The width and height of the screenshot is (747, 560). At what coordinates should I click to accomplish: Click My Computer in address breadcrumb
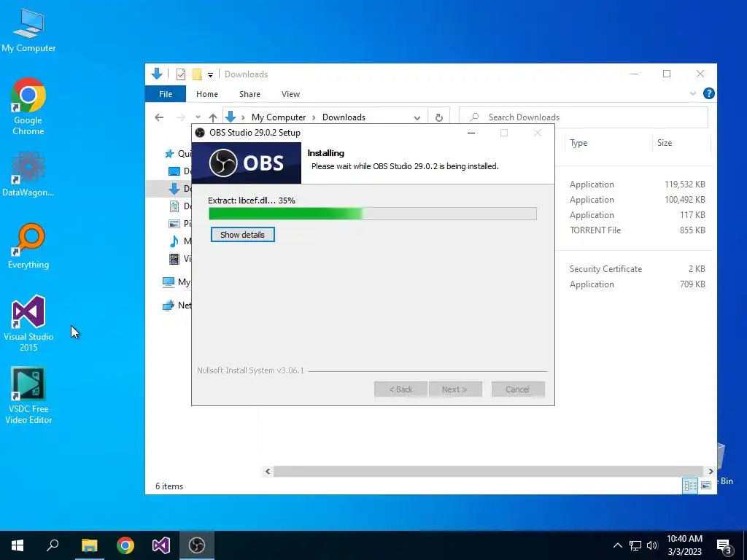point(279,117)
